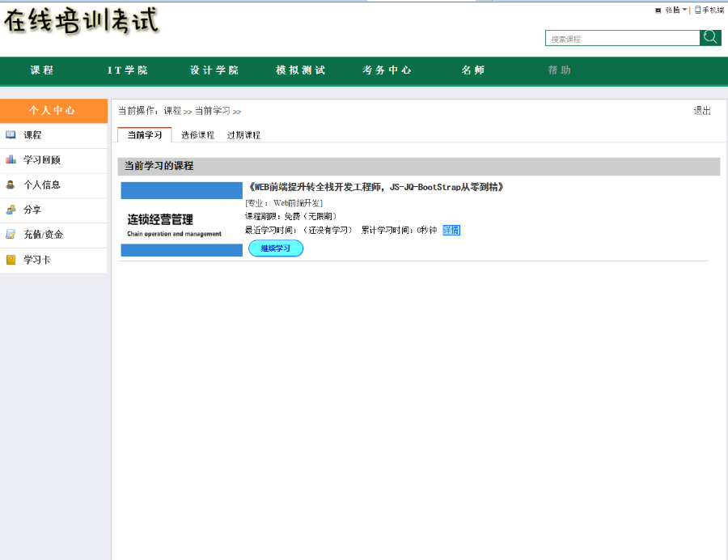Focus the 搜索课程 search field
The width and height of the screenshot is (728, 560).
(x=622, y=39)
